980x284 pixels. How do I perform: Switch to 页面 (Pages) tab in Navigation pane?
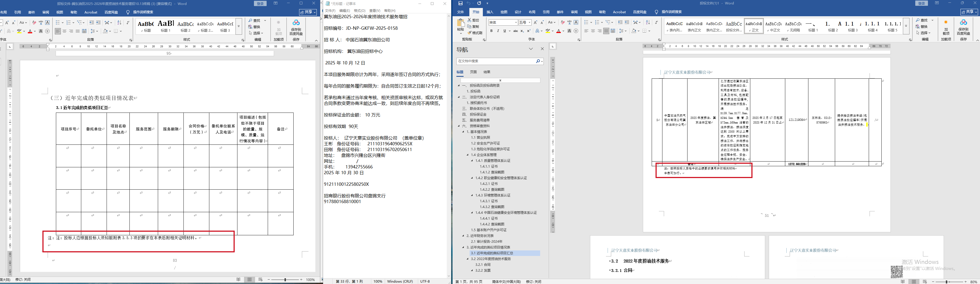(x=473, y=72)
